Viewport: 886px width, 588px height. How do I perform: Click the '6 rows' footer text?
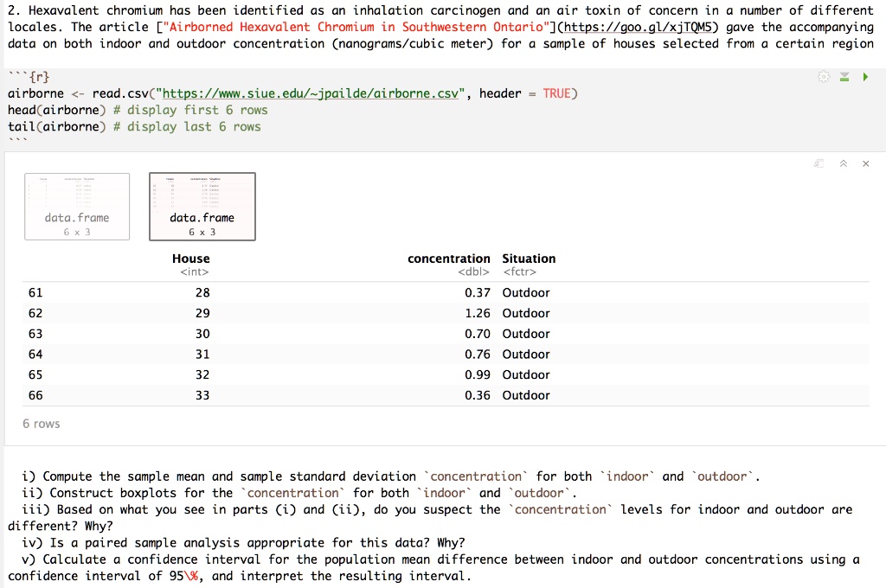coord(42,424)
